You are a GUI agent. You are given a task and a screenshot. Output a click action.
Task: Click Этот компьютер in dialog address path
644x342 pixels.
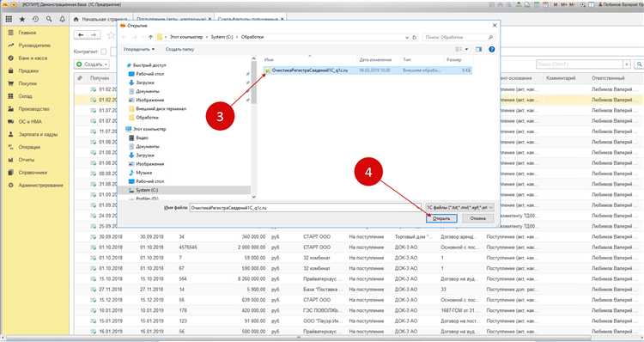click(186, 37)
